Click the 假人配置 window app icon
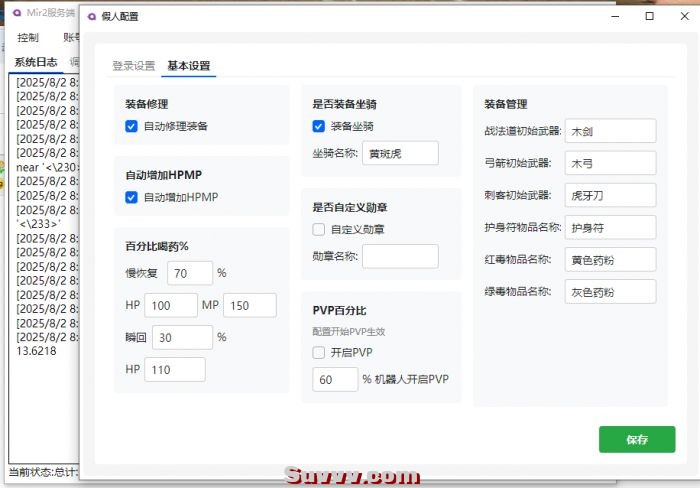 click(x=92, y=17)
